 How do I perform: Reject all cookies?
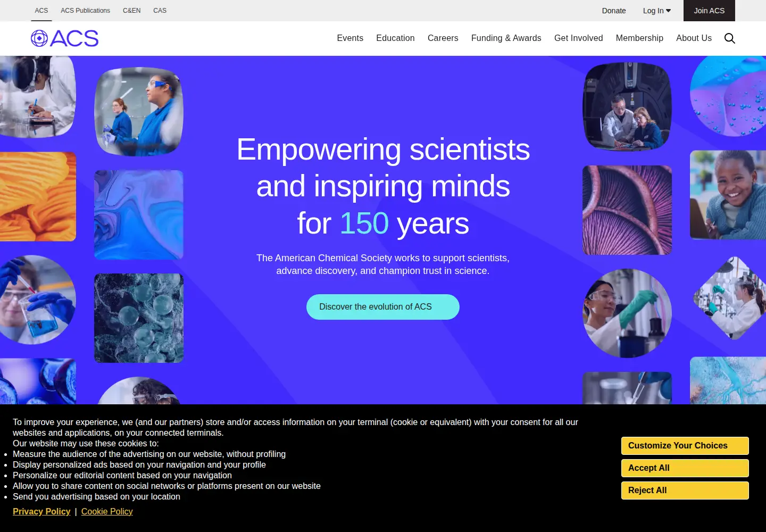click(685, 491)
